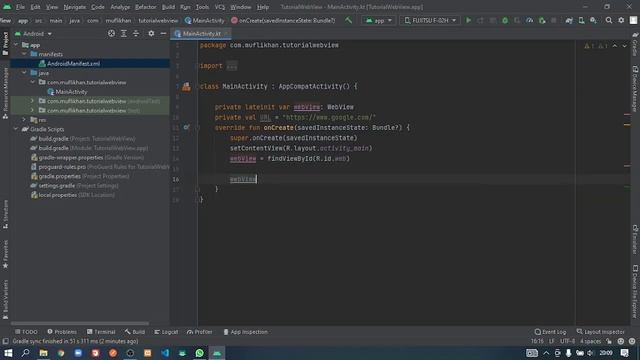Open Visual Studio Code from taskbar
Viewport: 640px width, 360px height.
click(165, 353)
